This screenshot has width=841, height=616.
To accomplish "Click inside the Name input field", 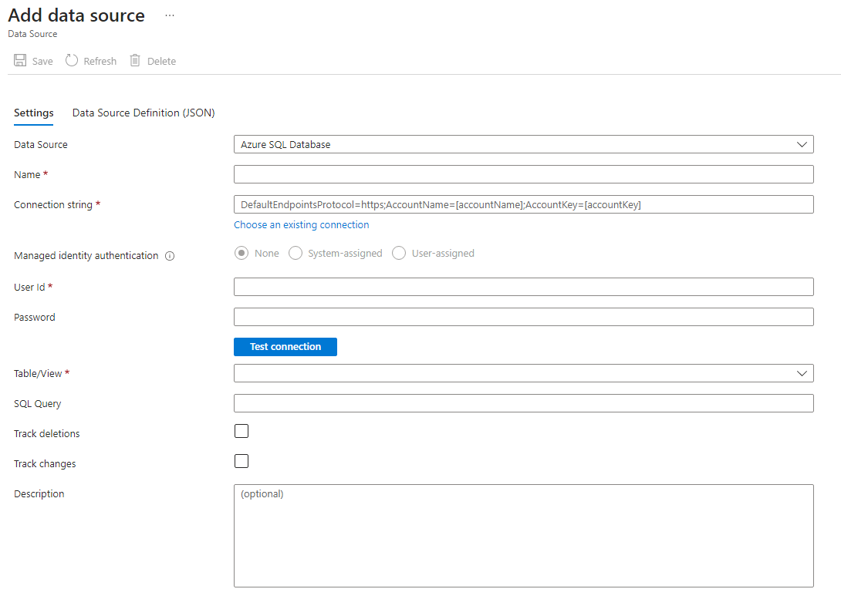I will 523,174.
